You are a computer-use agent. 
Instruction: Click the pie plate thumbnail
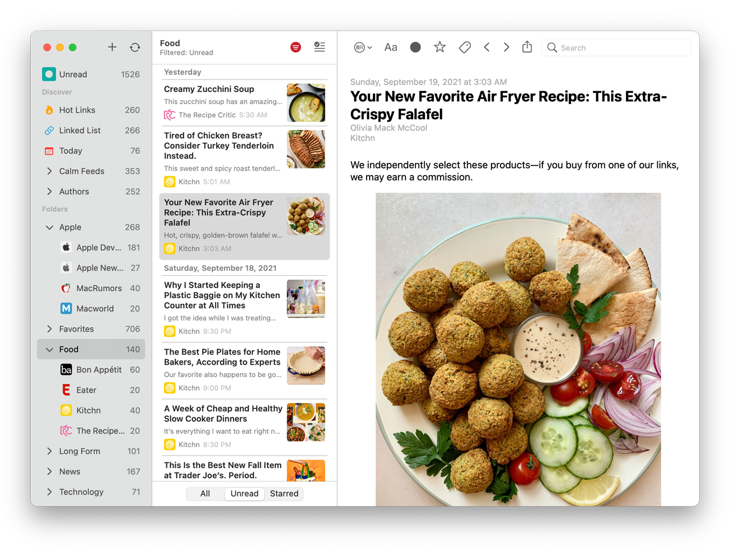pyautogui.click(x=306, y=366)
